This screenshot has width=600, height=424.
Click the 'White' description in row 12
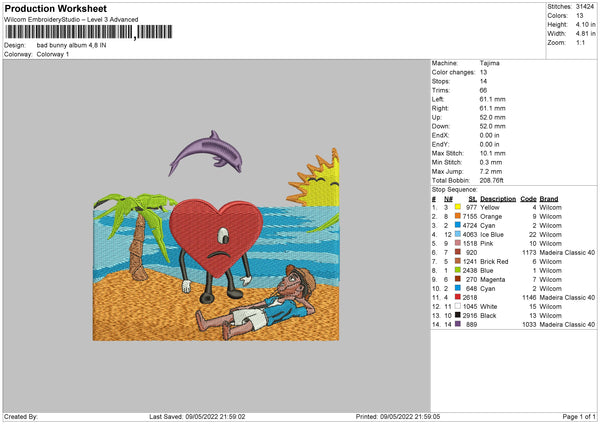click(489, 306)
